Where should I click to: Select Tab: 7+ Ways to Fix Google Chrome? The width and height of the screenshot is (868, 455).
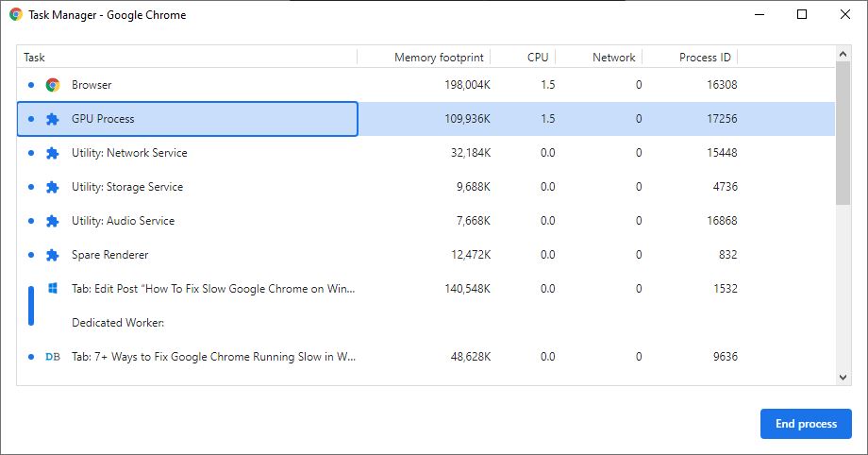pos(213,357)
